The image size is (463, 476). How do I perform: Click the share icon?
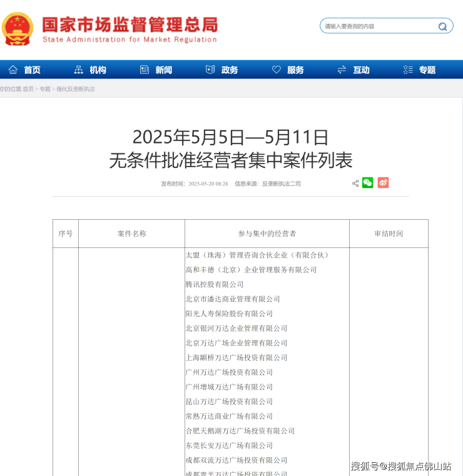point(355,184)
